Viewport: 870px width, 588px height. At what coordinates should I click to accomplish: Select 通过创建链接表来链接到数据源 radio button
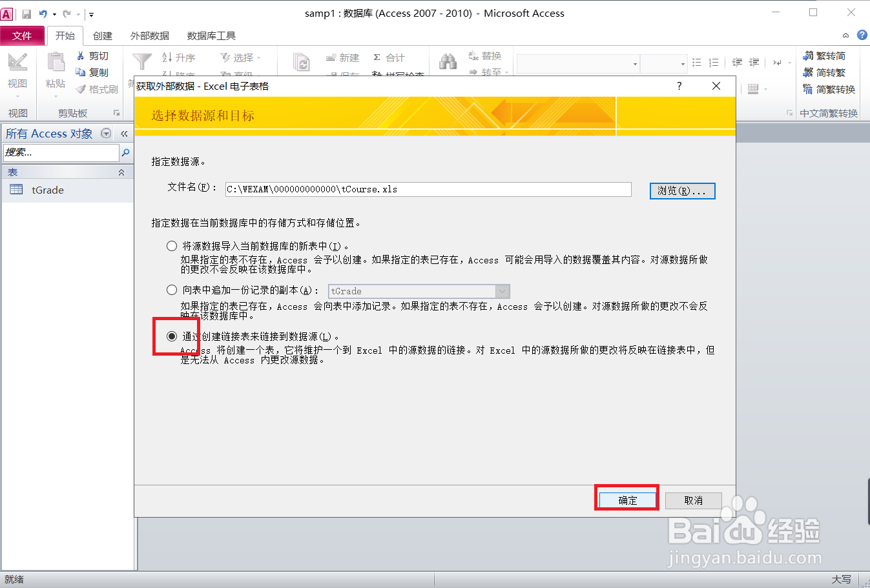(172, 336)
